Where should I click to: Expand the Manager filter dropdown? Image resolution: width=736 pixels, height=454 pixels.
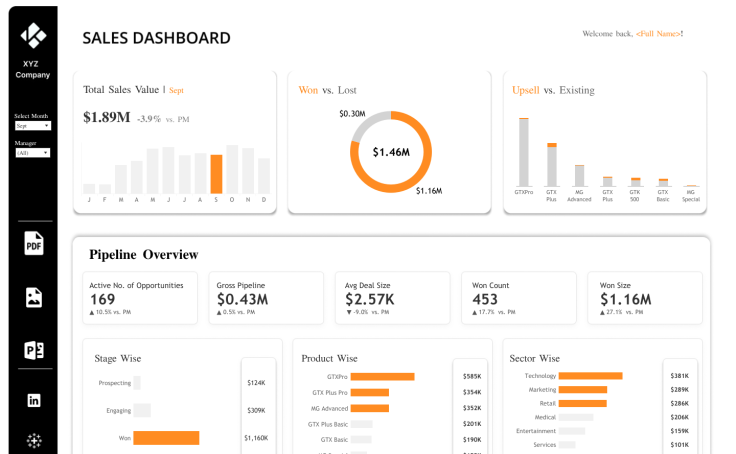pos(33,153)
